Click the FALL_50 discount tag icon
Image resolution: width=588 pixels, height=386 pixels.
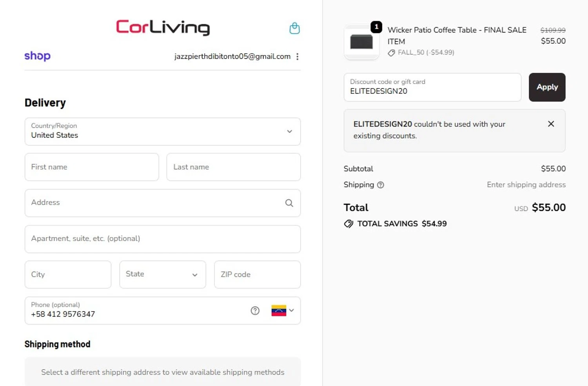[x=391, y=53]
